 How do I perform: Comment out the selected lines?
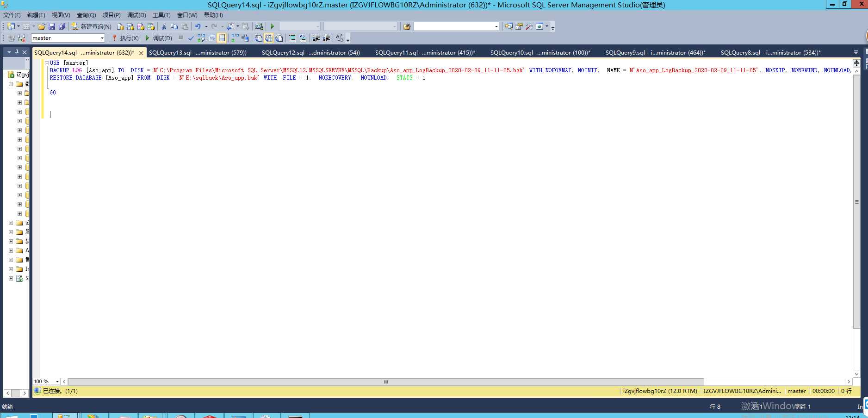(x=292, y=38)
